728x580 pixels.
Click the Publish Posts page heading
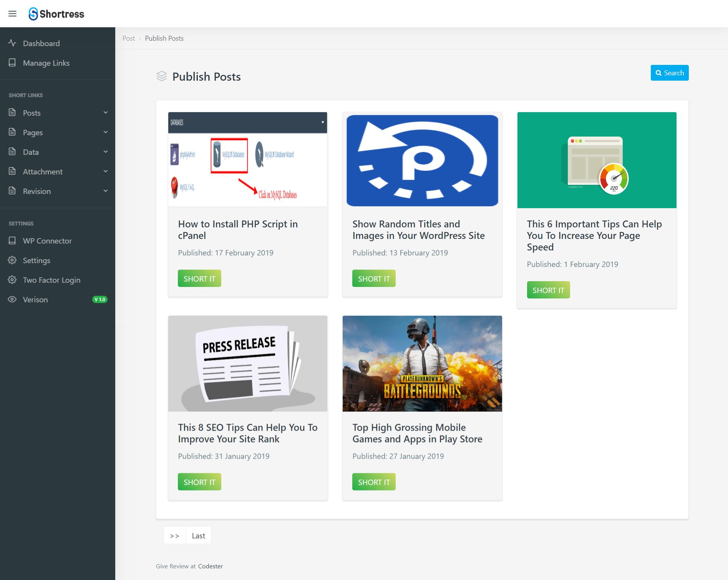click(207, 77)
